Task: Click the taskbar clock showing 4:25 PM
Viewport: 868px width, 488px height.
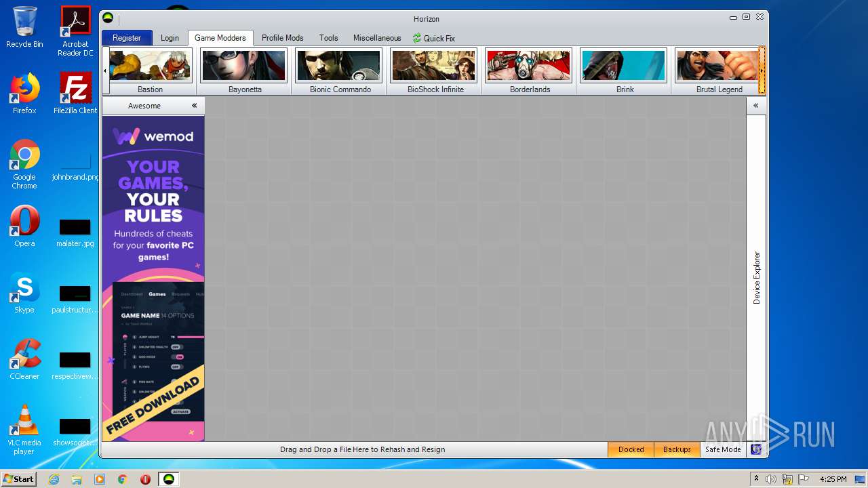Action: point(833,479)
